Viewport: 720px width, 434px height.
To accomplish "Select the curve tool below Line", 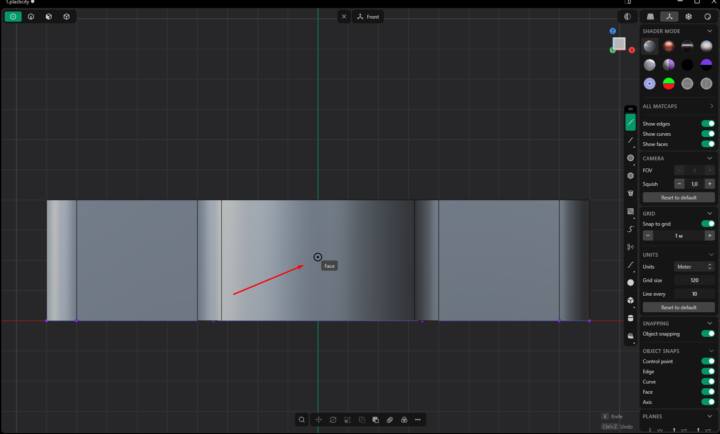I will pyautogui.click(x=630, y=141).
